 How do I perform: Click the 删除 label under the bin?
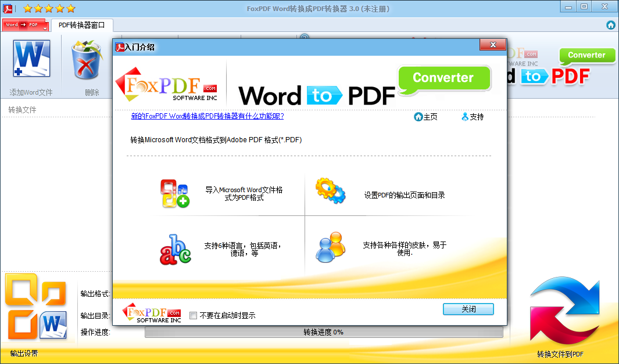[92, 92]
